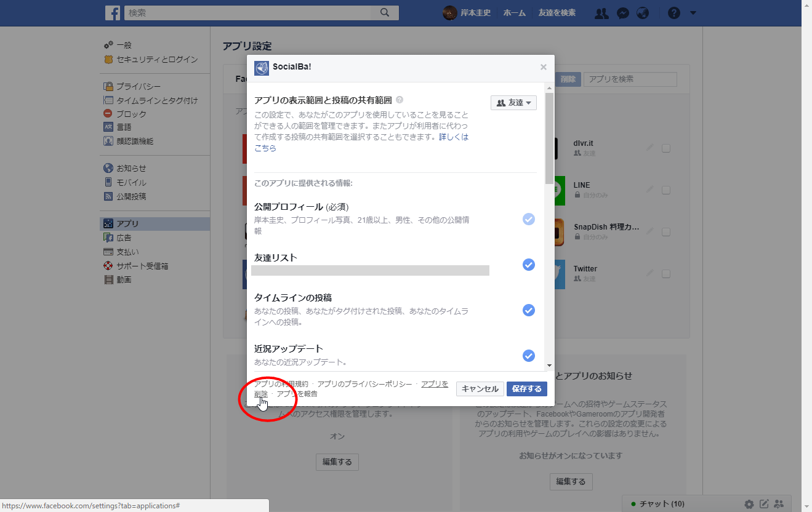812x512 pixels.
Task: Click the 公開プロフィール (必須) checkmark
Action: click(x=528, y=219)
